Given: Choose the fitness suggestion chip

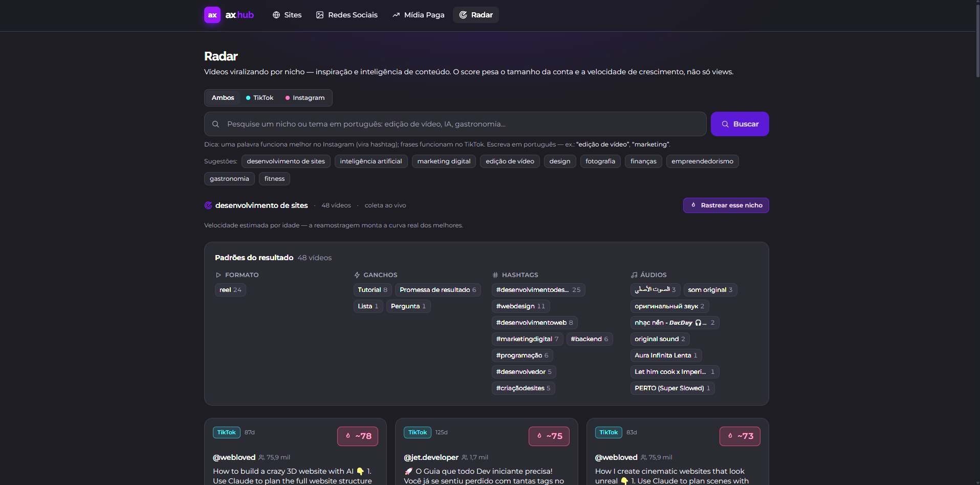Looking at the screenshot, I should pos(274,179).
